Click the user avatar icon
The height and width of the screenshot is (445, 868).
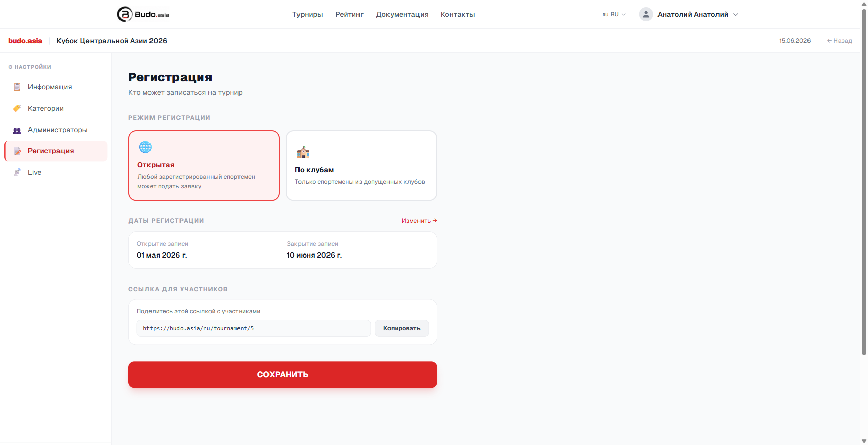coord(646,14)
